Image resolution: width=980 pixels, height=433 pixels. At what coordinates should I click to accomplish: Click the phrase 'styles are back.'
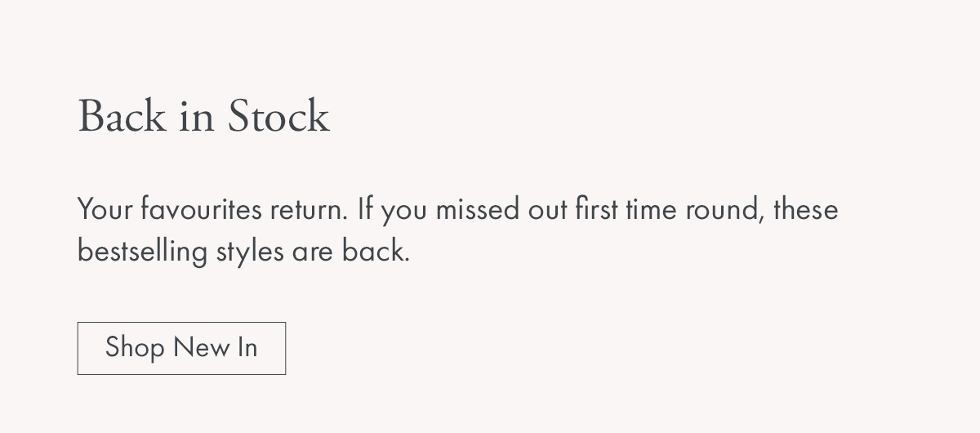(313, 251)
